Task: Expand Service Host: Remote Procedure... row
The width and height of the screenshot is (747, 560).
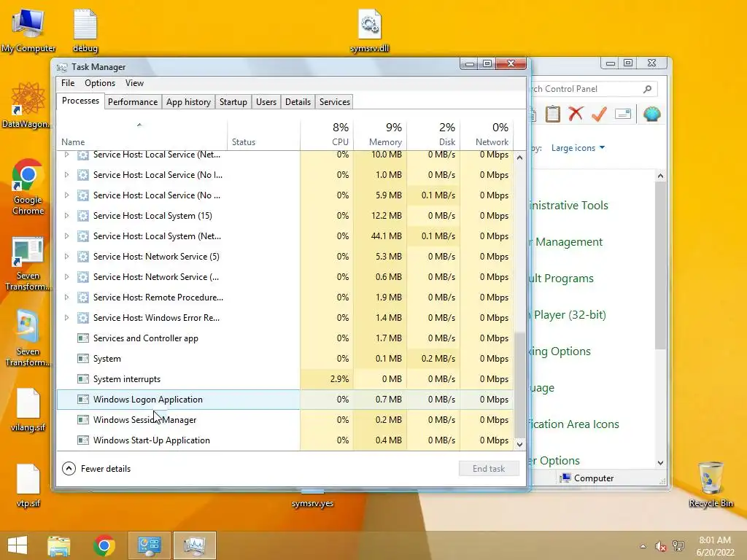Action: coord(66,297)
